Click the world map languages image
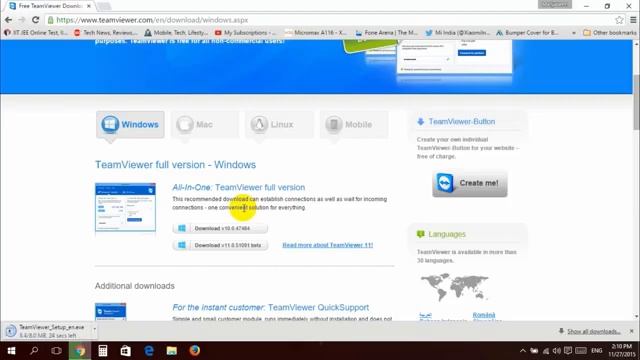This screenshot has width=640, height=360. (x=454, y=287)
